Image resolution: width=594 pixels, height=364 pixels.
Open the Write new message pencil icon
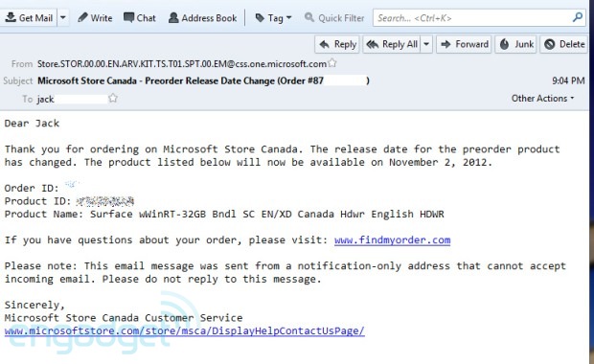(x=82, y=17)
